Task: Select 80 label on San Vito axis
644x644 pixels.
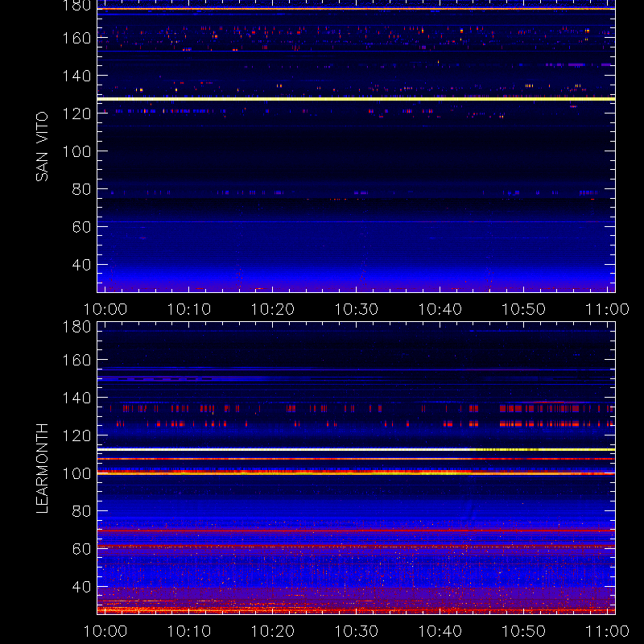Action: [81, 189]
